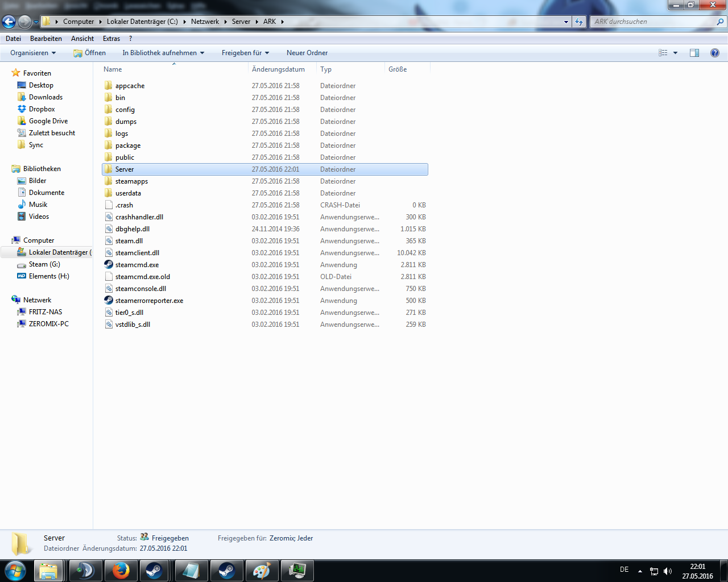Open the Datei menu
This screenshot has width=728, height=582.
click(x=13, y=39)
